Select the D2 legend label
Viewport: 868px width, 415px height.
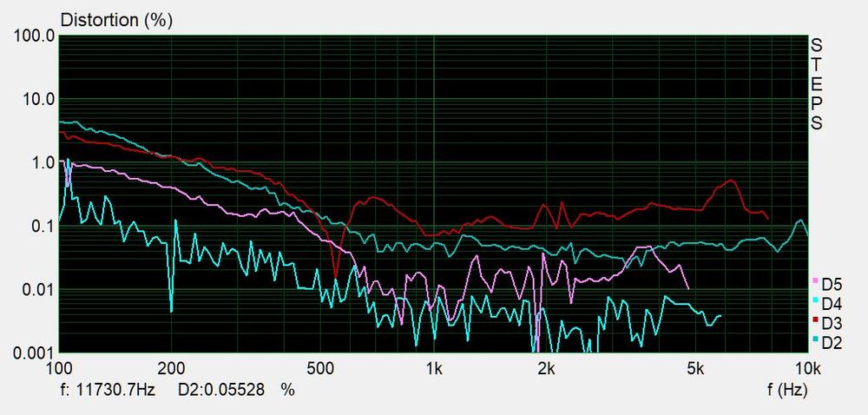(x=832, y=343)
